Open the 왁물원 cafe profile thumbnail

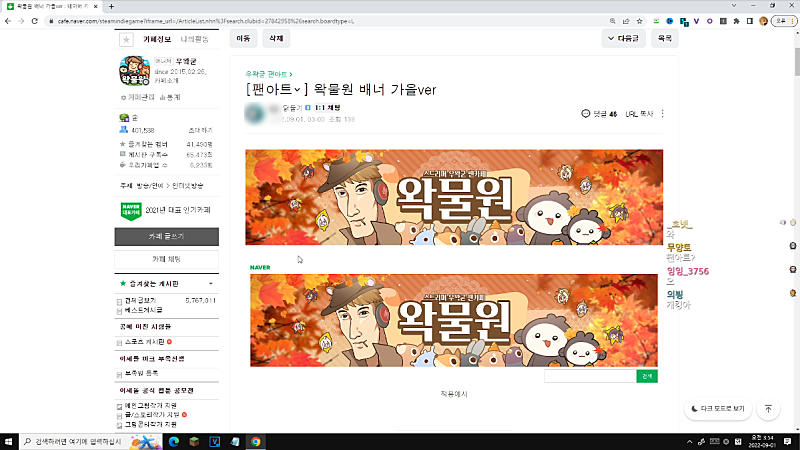pyautogui.click(x=135, y=71)
